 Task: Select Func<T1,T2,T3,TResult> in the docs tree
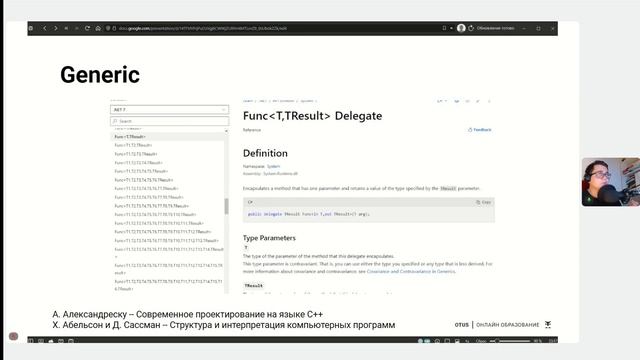(136, 154)
